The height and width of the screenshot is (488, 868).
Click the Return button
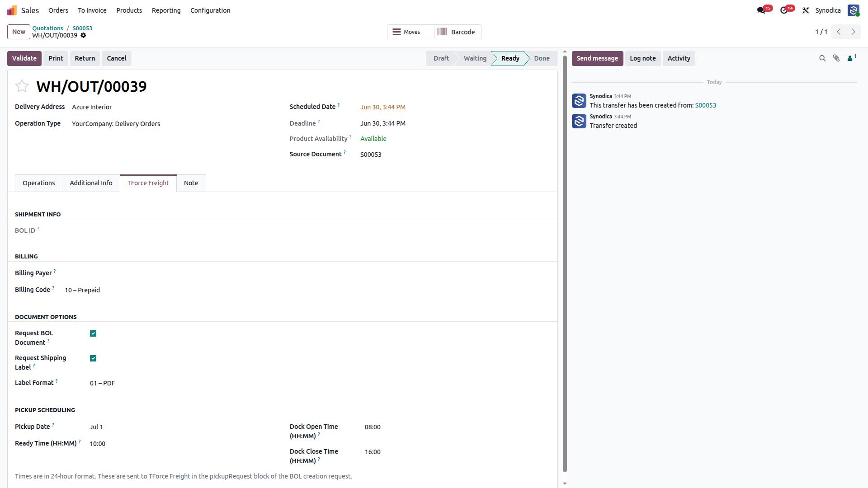tap(85, 58)
